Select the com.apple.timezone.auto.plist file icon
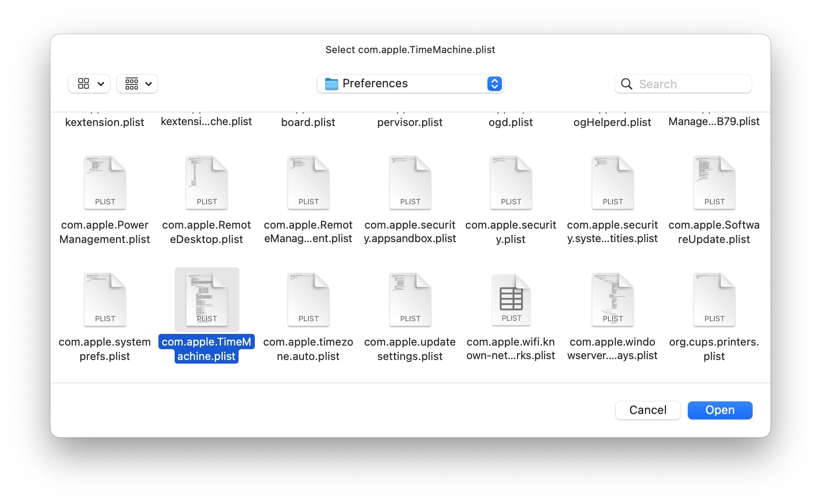821x504 pixels. point(308,300)
